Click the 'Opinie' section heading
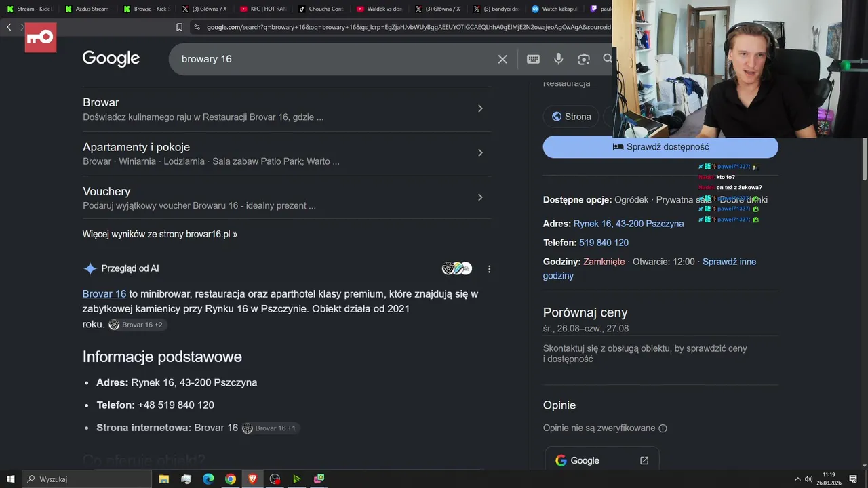868x488 pixels. (x=559, y=405)
